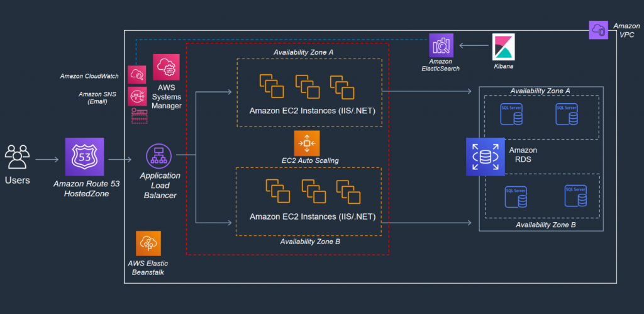
Task: Click the Amazon EC2 Instances label in Zone A
Action: pyautogui.click(x=312, y=111)
